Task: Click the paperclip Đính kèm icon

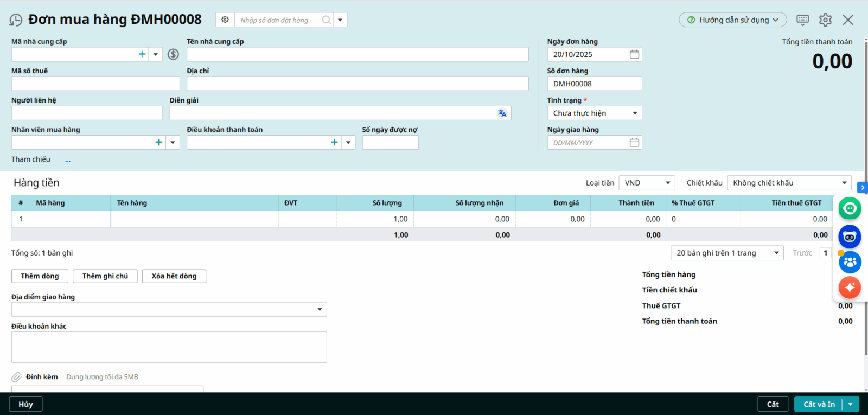Action: click(17, 377)
